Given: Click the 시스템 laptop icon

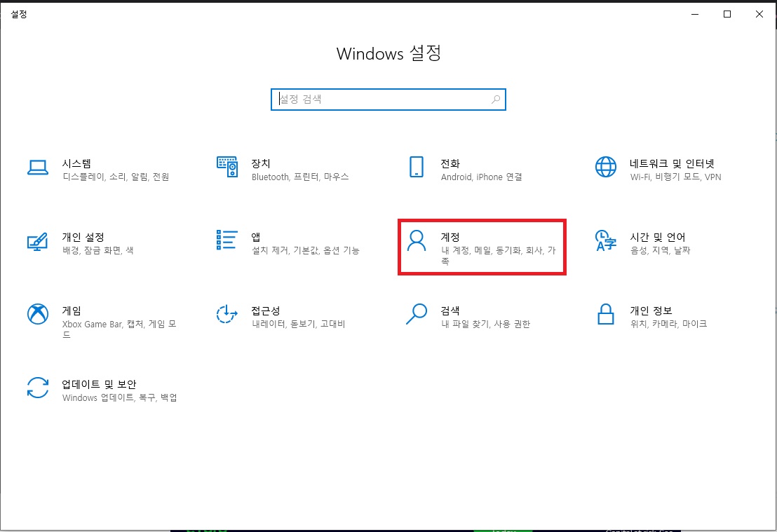Looking at the screenshot, I should tap(38, 168).
